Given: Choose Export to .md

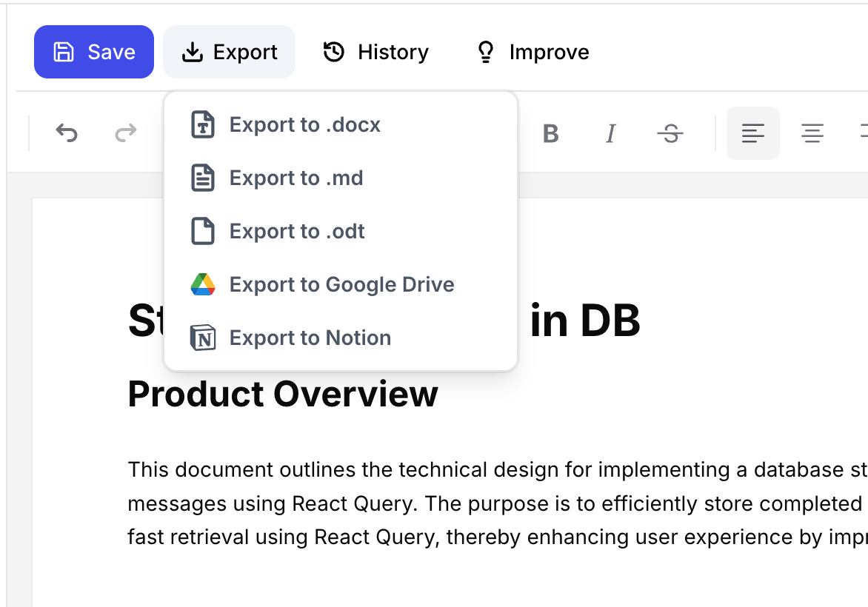Looking at the screenshot, I should (x=341, y=178).
